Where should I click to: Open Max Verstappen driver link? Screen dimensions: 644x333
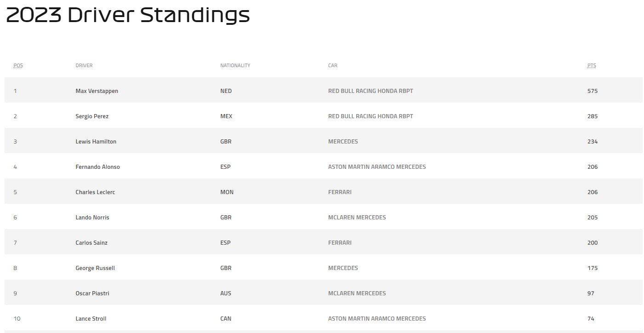[x=97, y=91]
